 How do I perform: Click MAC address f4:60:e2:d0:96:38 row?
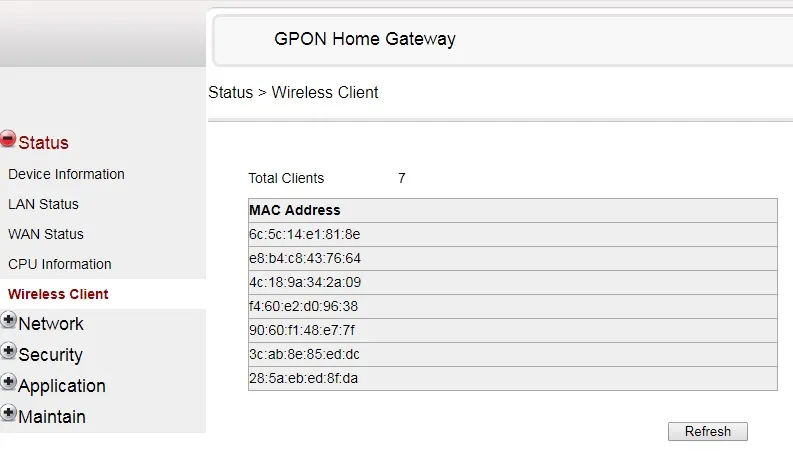[x=304, y=306]
